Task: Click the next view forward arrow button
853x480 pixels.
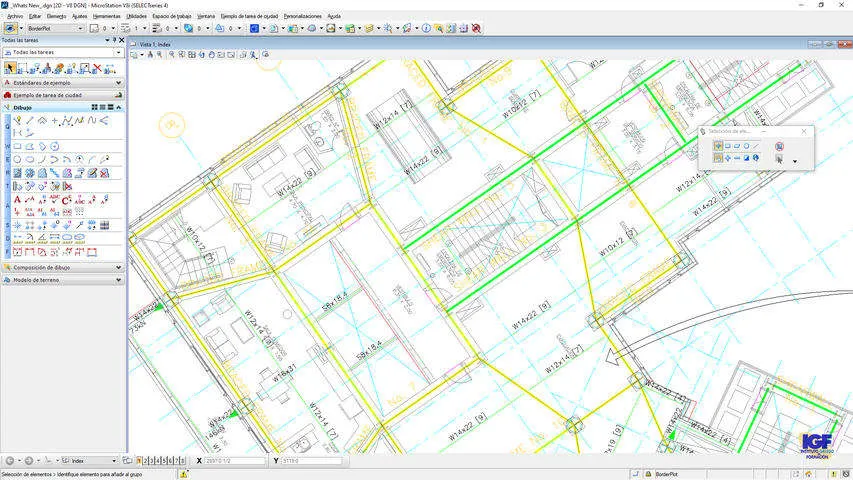Action: click(29, 460)
